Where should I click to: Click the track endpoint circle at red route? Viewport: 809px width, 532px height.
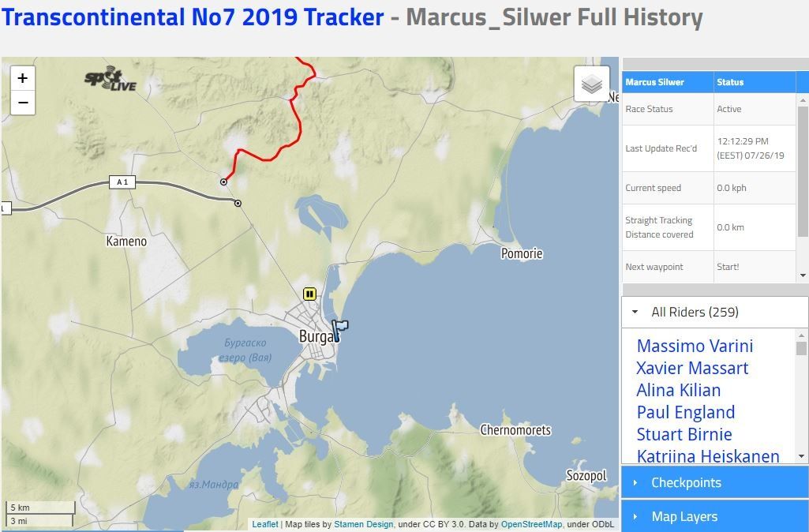[x=223, y=182]
